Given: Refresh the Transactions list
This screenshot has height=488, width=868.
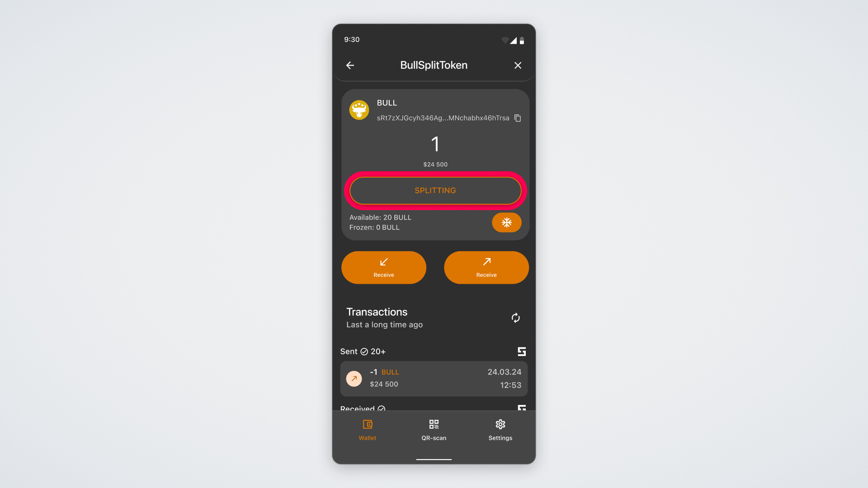Looking at the screenshot, I should coord(516,318).
